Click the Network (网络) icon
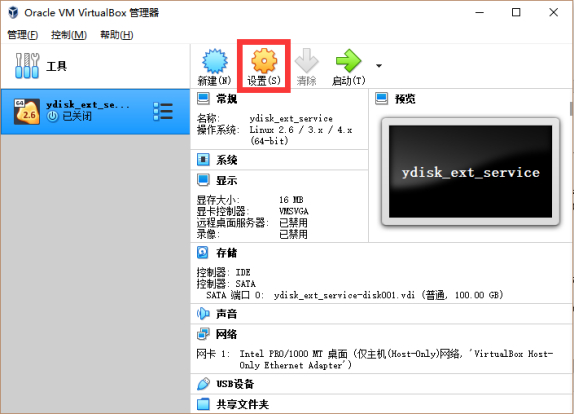The width and height of the screenshot is (575, 414). tap(203, 334)
